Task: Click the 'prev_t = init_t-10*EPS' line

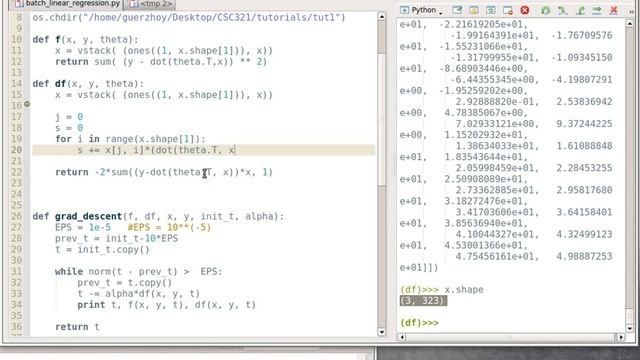Action: pos(116,238)
